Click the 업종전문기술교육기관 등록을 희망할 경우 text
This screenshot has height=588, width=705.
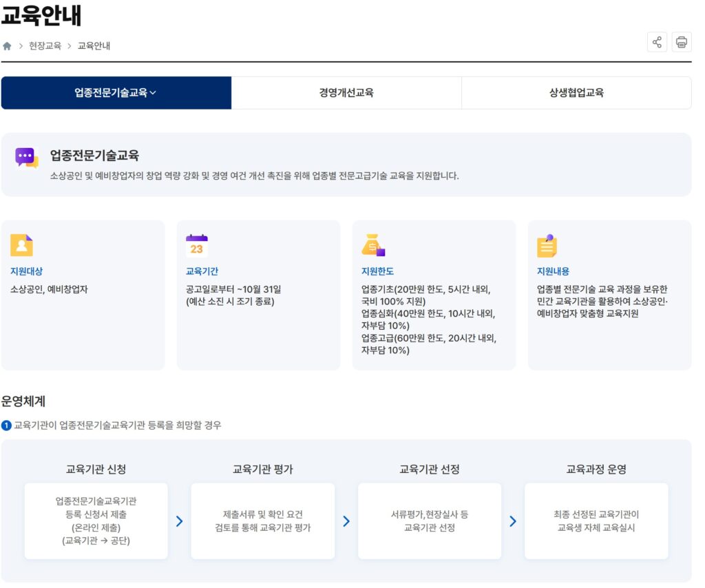[140, 426]
